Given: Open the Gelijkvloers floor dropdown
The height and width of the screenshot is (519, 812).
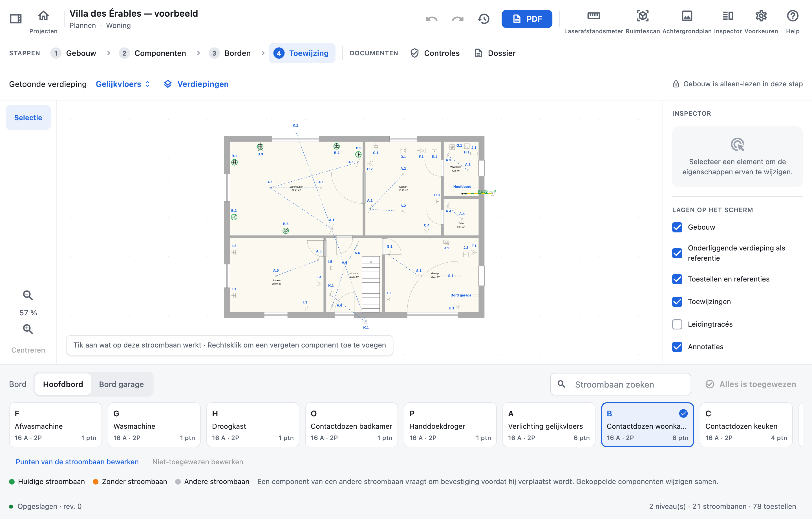Looking at the screenshot, I should point(123,84).
